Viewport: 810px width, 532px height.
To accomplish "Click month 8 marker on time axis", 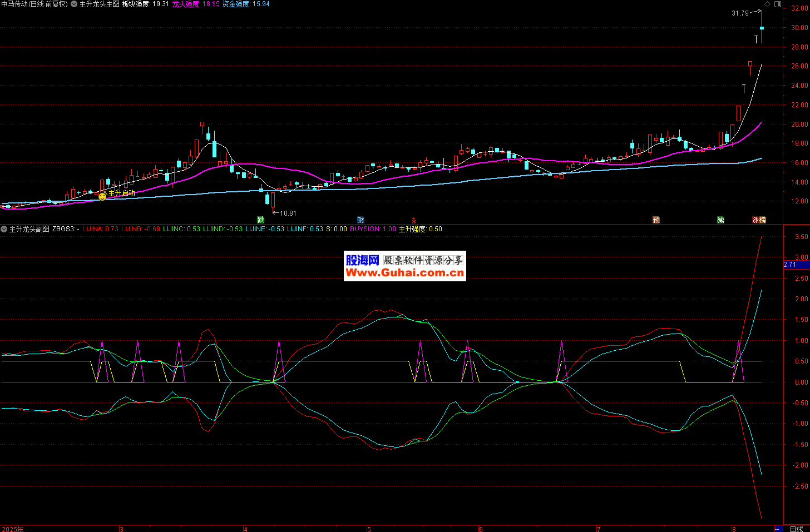I will (734, 529).
